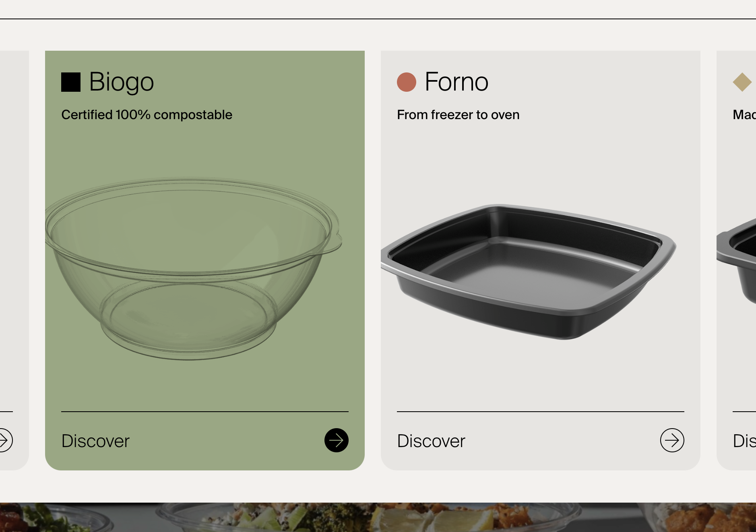
Task: Click the red circle icon beside Forno
Action: (x=406, y=82)
